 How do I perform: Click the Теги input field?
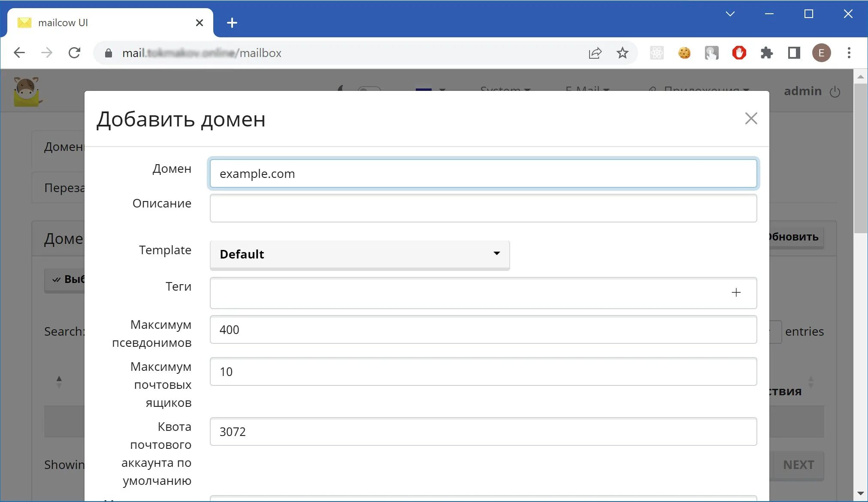point(483,293)
